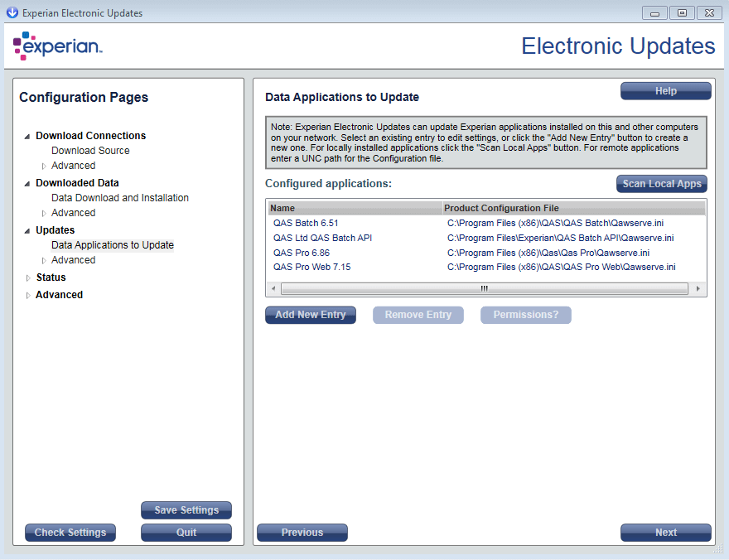Click the app icon in title bar

tap(12, 12)
